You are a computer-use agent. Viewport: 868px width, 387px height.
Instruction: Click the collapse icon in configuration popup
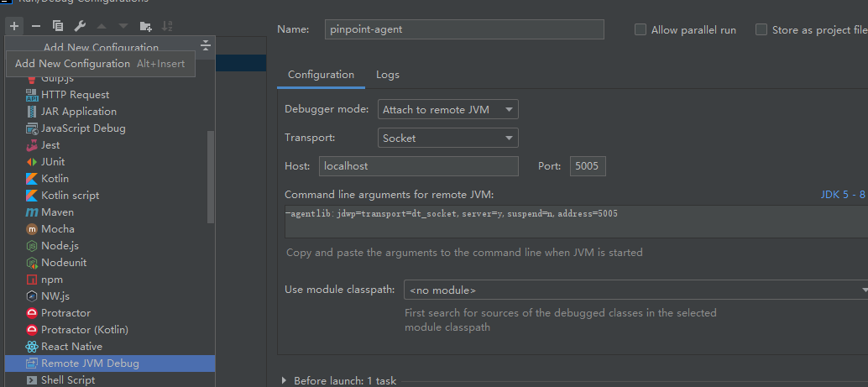click(206, 45)
